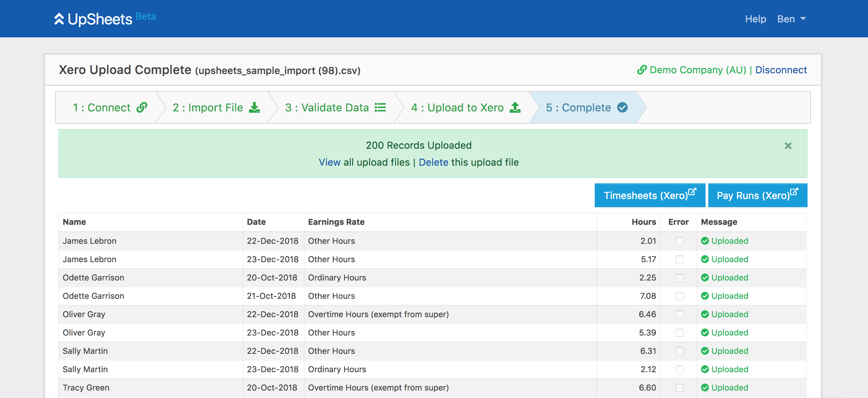Image resolution: width=868 pixels, height=398 pixels.
Task: Open the Help menu item
Action: [x=756, y=19]
